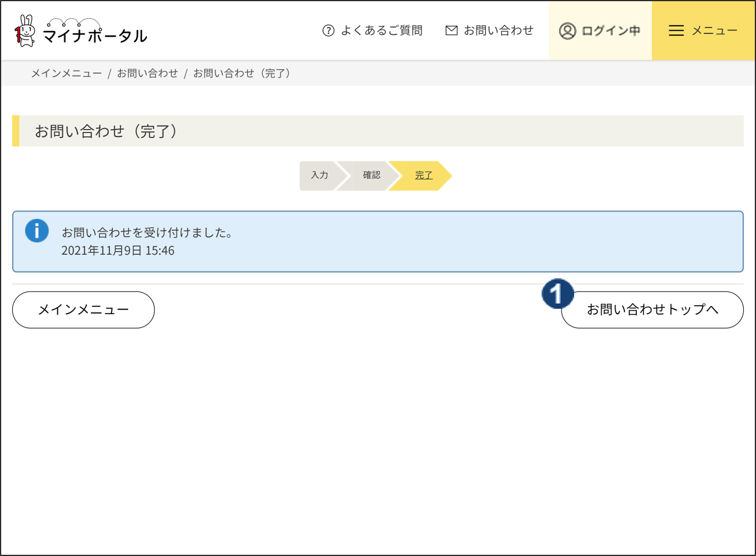Image resolution: width=756 pixels, height=556 pixels.
Task: Click the ログイン中 status label
Action: [x=611, y=31]
